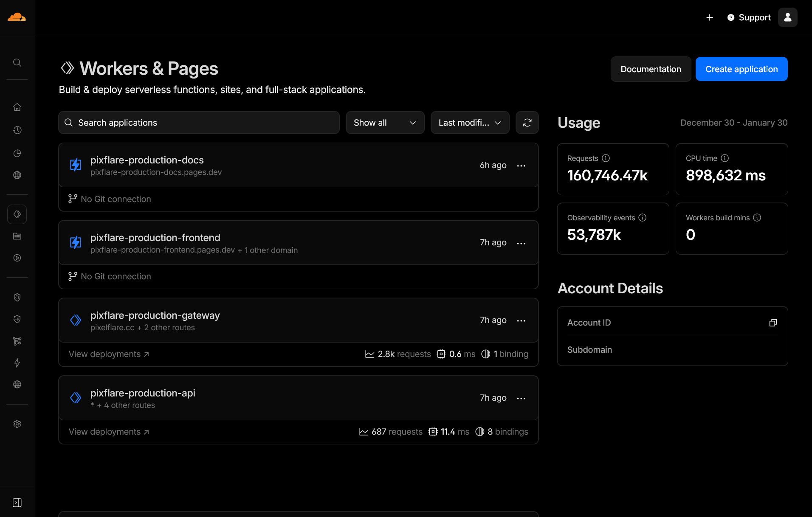Click the Cloudflare logo in the top bar
This screenshot has width=812, height=517.
point(17,17)
